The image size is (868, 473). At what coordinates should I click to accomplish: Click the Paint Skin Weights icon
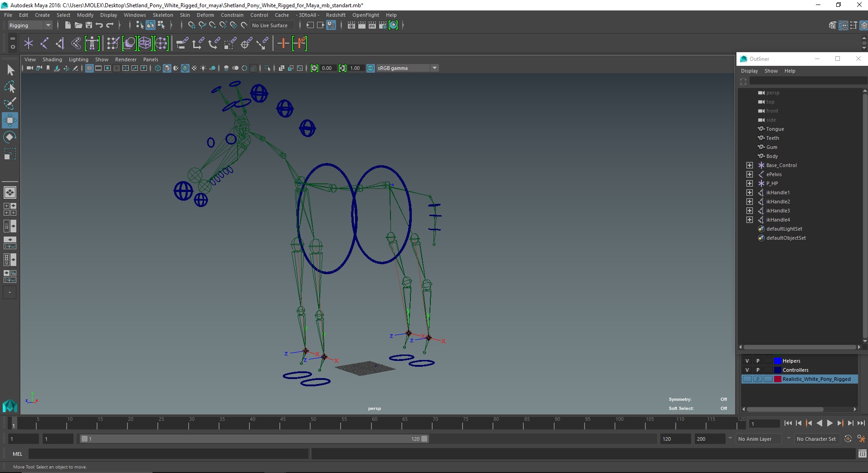click(x=113, y=44)
